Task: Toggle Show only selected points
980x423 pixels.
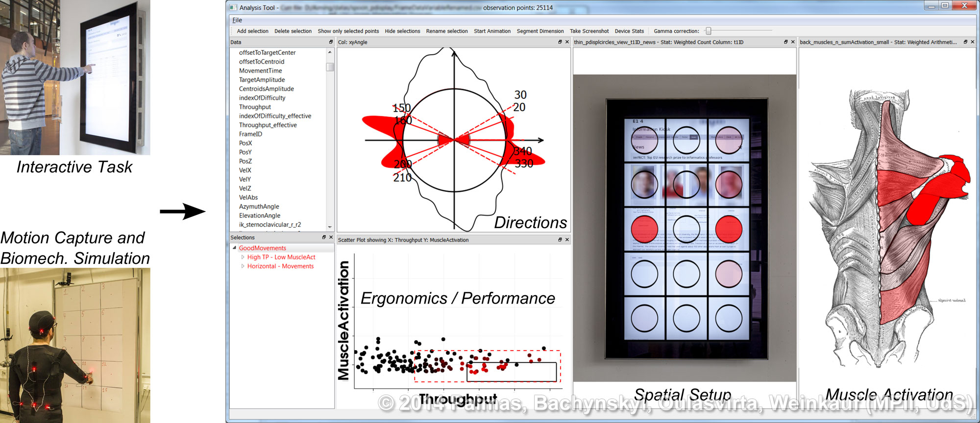Action: click(348, 31)
